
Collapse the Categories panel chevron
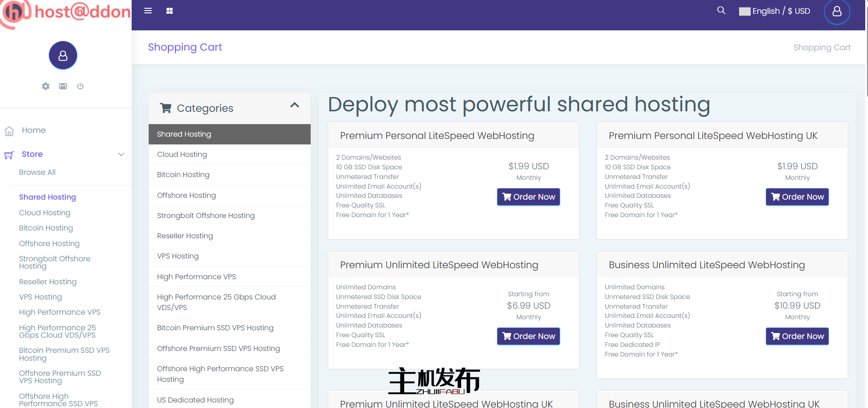click(x=295, y=105)
